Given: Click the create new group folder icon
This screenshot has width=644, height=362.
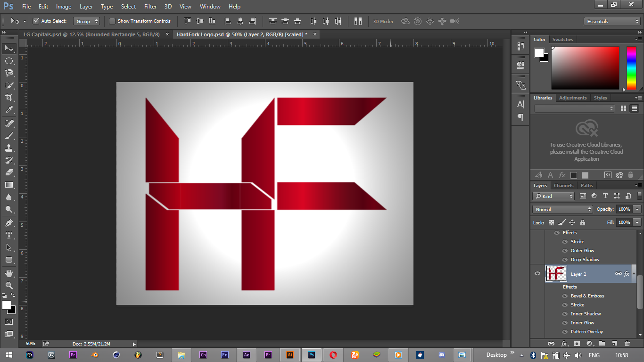Looking at the screenshot, I should point(602,344).
